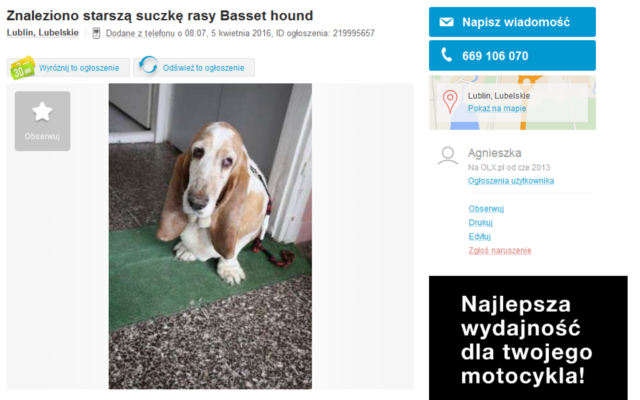Click the green 30-day promotion badge icon
640x400 pixels.
point(22,68)
